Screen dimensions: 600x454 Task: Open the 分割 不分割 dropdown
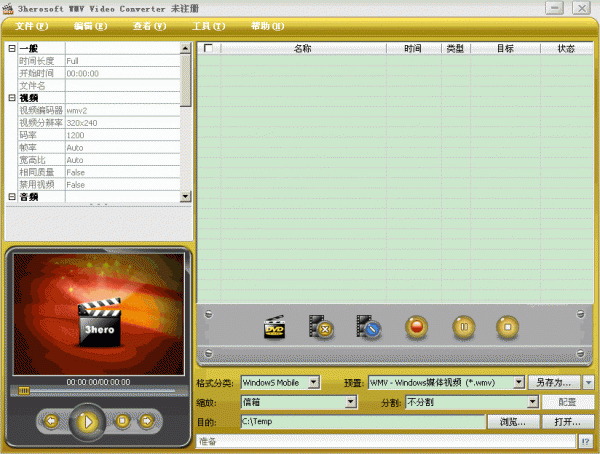pos(533,402)
